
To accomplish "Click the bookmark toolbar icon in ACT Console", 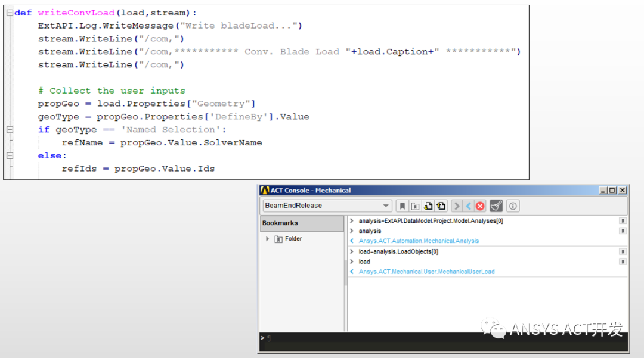I will pyautogui.click(x=402, y=206).
